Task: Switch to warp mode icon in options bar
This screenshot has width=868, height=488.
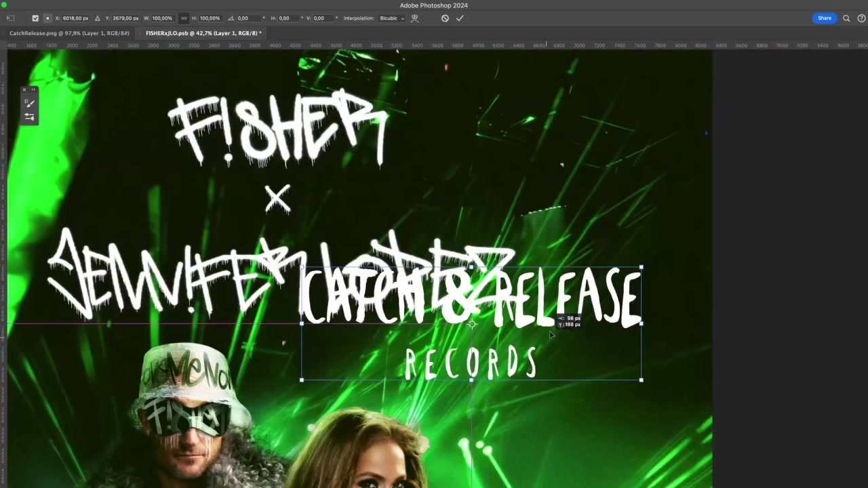Action: tap(414, 18)
